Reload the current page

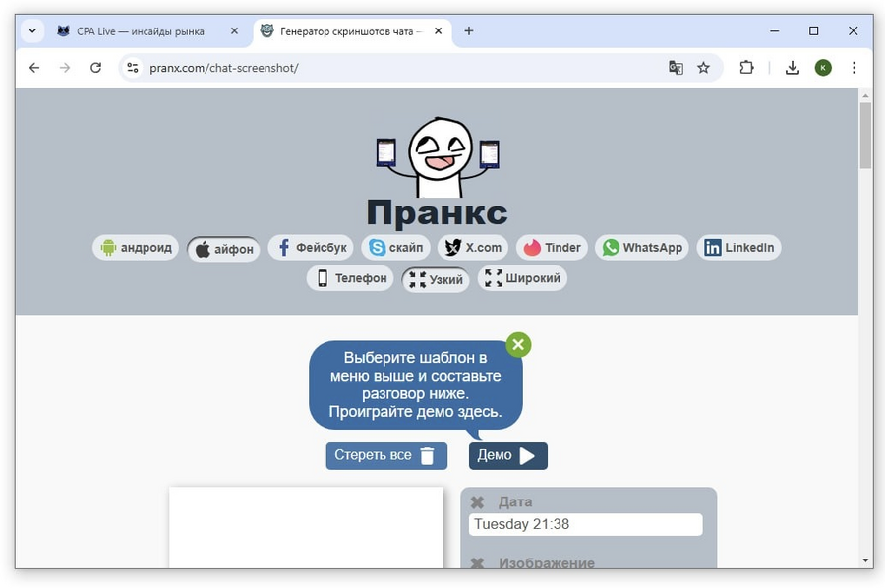point(96,68)
